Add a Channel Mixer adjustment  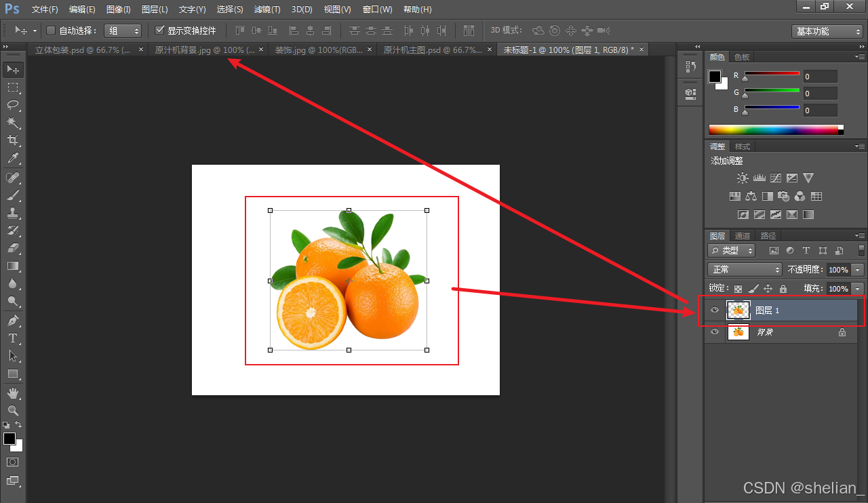tap(800, 196)
